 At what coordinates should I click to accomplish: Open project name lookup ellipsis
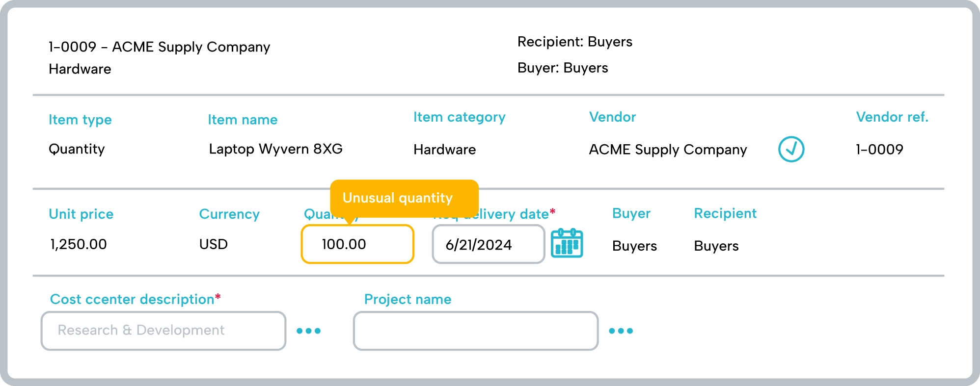coord(621,331)
